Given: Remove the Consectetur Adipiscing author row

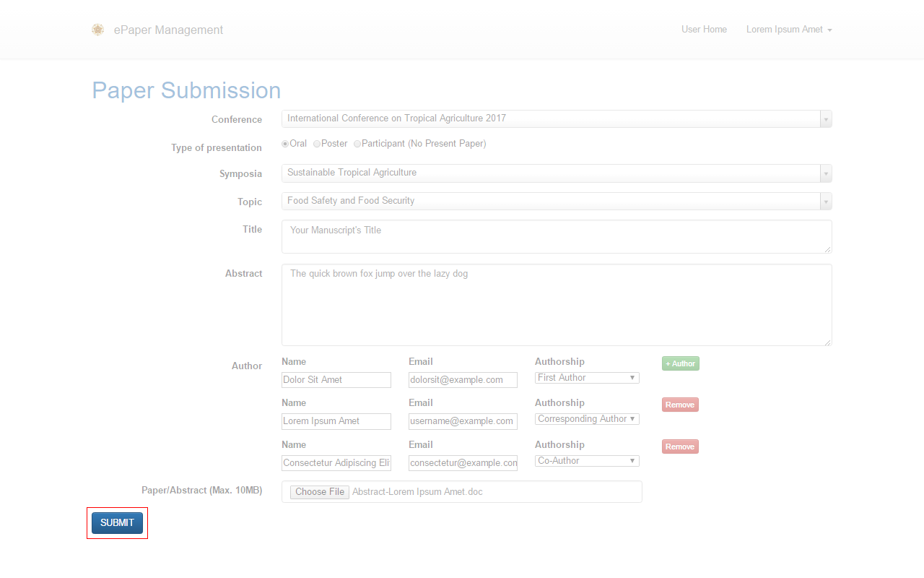Looking at the screenshot, I should [680, 447].
